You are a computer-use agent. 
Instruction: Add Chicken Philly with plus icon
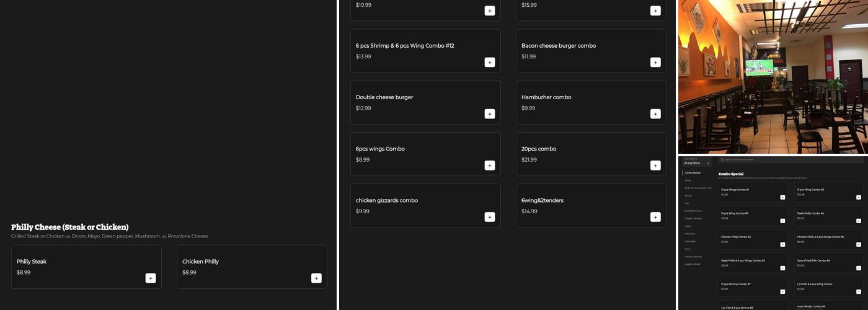(x=316, y=278)
